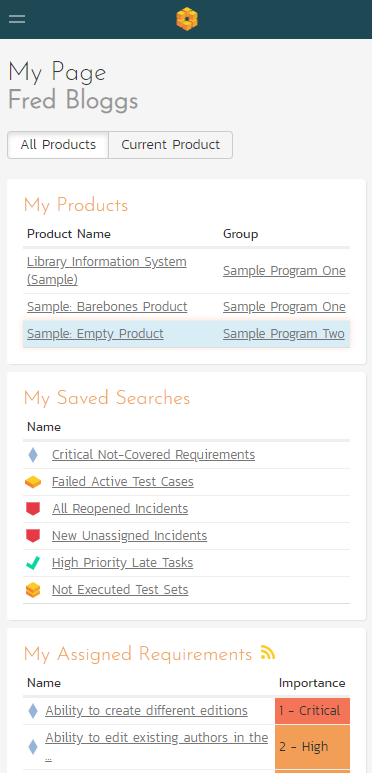Open Ability to edit existing authors requirement
The height and width of the screenshot is (773, 372).
tap(157, 746)
